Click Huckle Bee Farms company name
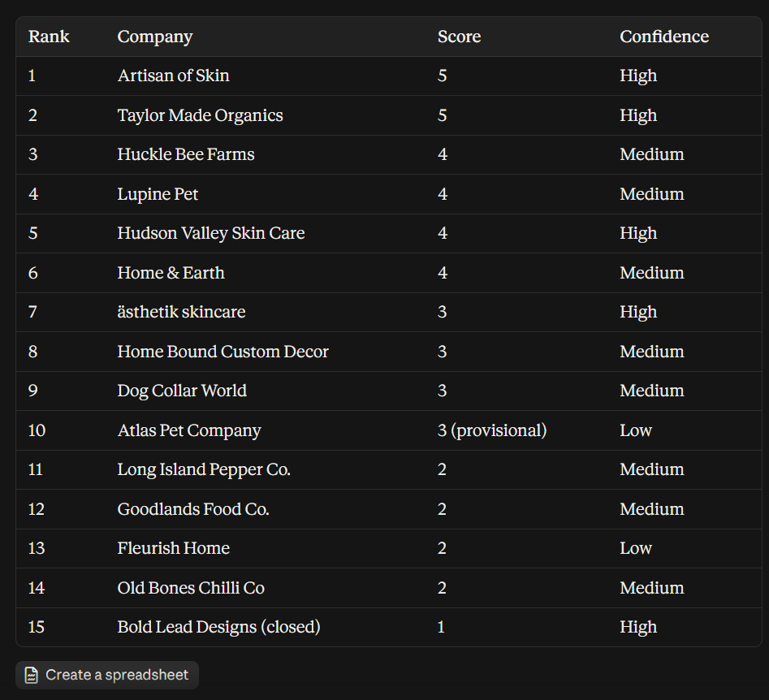Viewport: 769px width, 700px height. point(186,154)
